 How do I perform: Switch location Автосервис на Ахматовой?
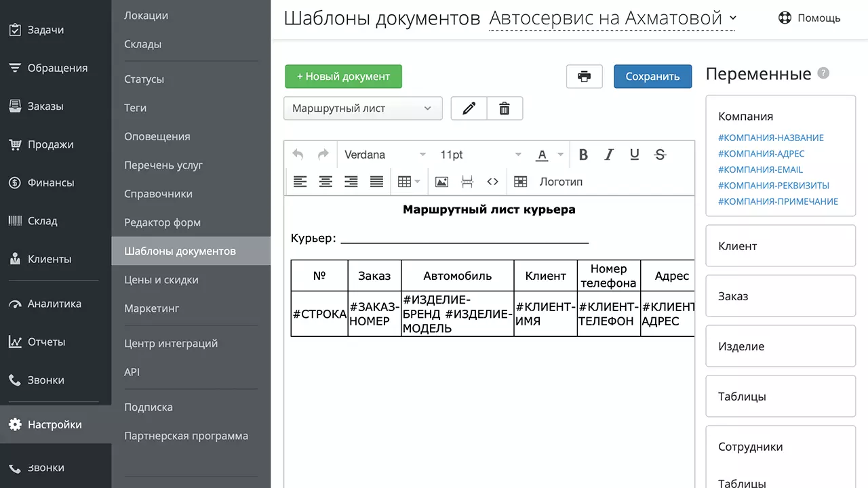(x=612, y=18)
